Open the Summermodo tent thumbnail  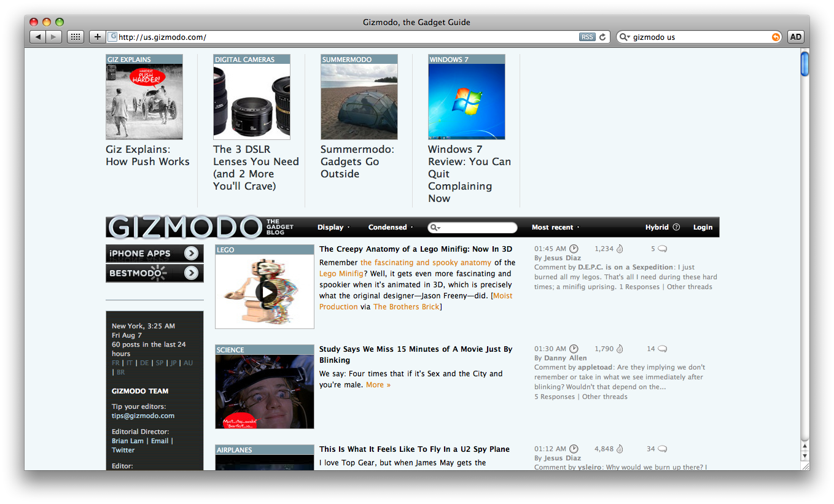click(x=359, y=97)
